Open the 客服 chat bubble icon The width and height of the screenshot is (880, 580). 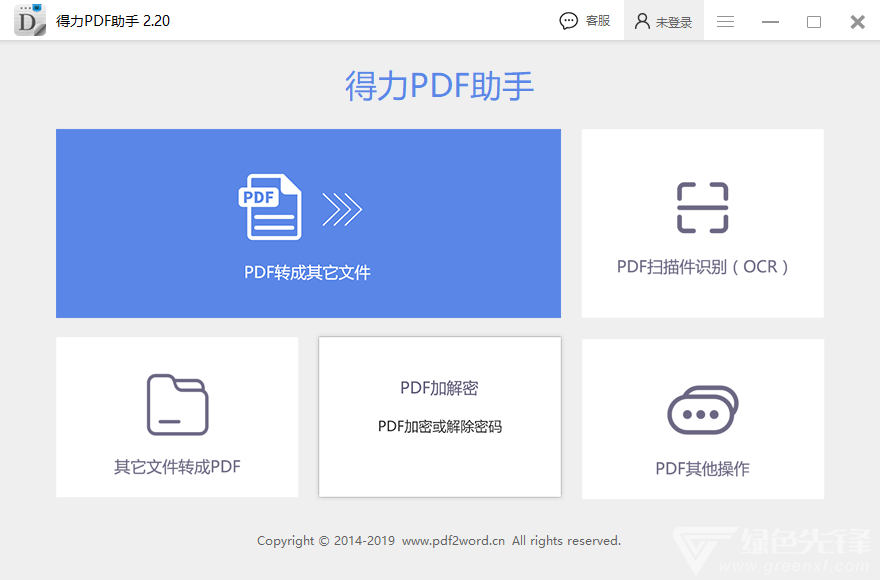pyautogui.click(x=569, y=21)
